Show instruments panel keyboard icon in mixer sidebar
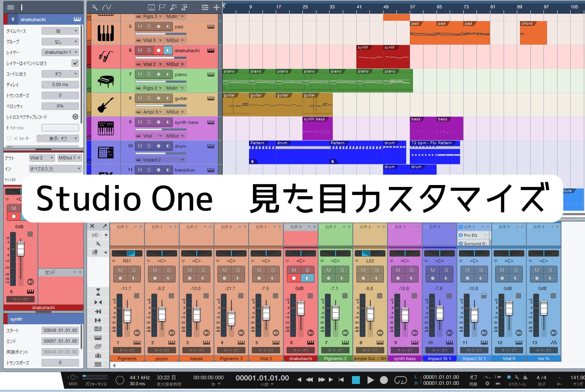The image size is (585, 392). (x=98, y=338)
